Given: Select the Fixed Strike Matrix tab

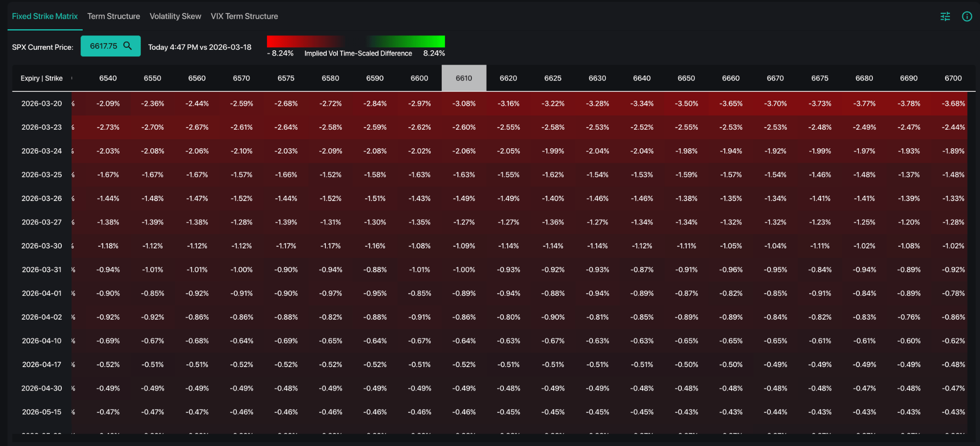Looking at the screenshot, I should click(45, 16).
